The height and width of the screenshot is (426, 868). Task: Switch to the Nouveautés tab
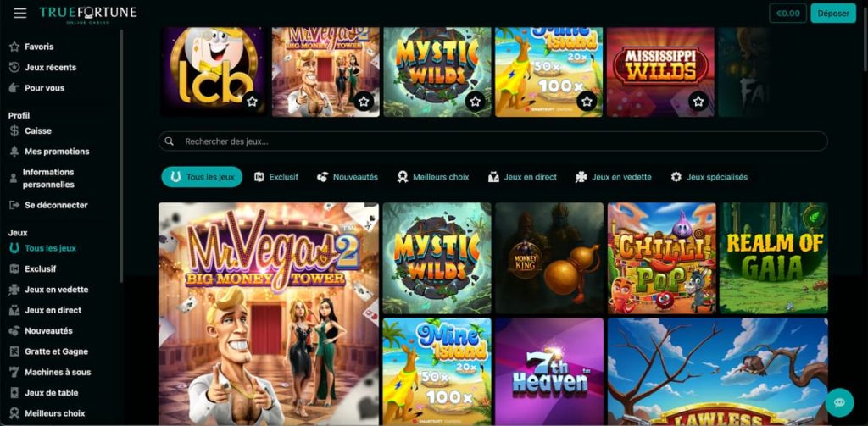pyautogui.click(x=347, y=177)
